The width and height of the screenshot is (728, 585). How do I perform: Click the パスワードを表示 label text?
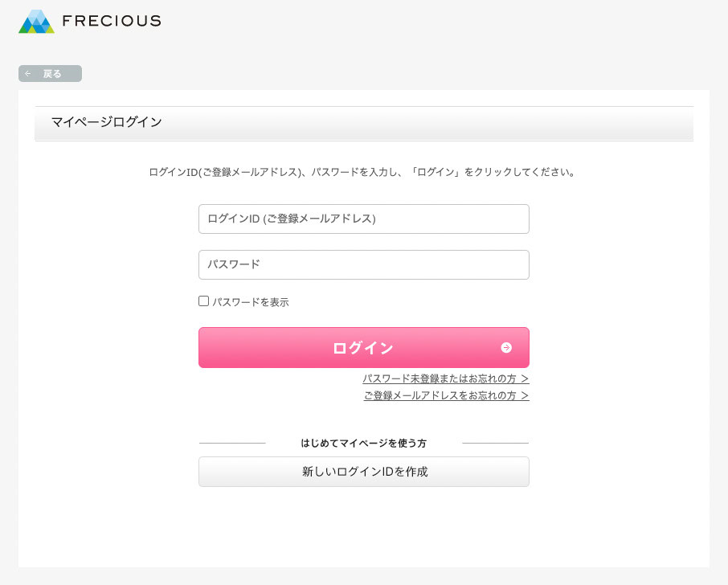pos(251,302)
